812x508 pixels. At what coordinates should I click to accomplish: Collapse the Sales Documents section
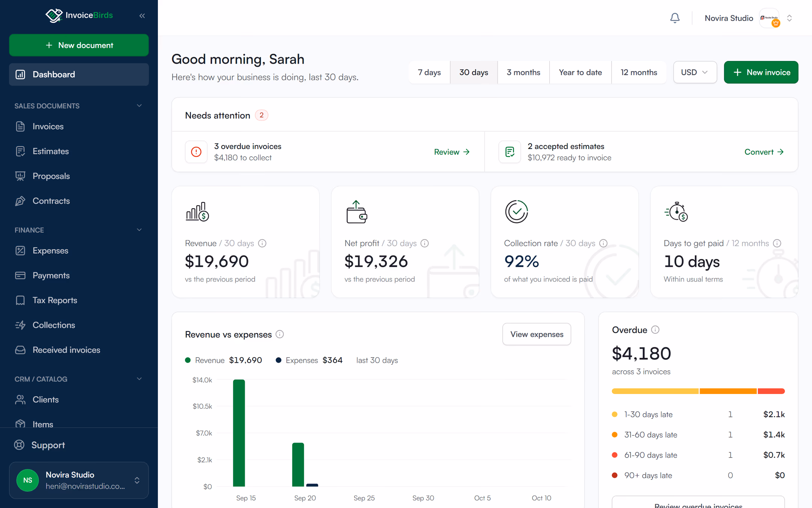tap(139, 106)
